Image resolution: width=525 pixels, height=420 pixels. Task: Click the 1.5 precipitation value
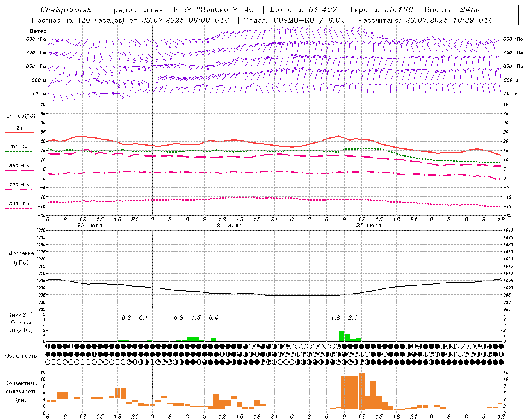click(x=196, y=317)
